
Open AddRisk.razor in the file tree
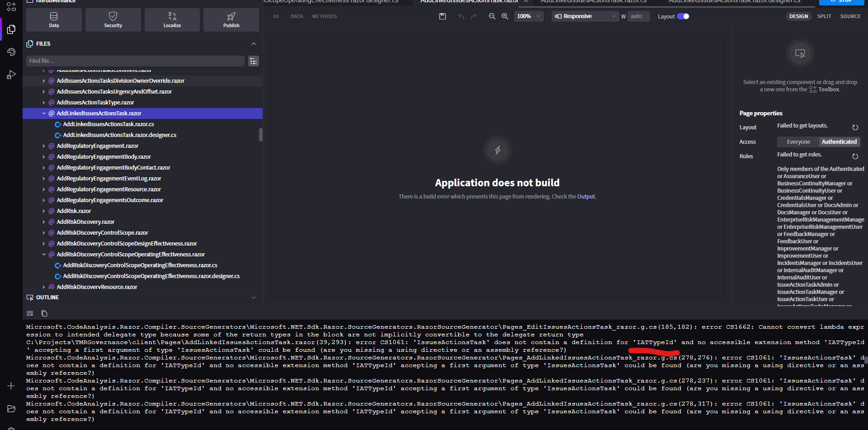point(74,211)
